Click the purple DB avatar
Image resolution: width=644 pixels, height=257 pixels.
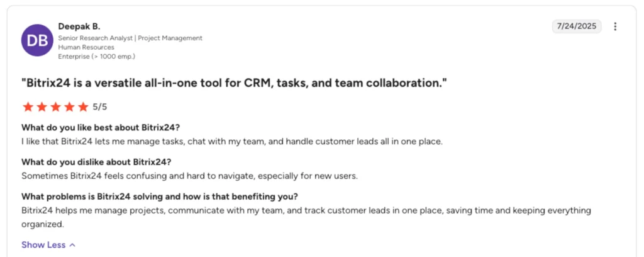(37, 40)
